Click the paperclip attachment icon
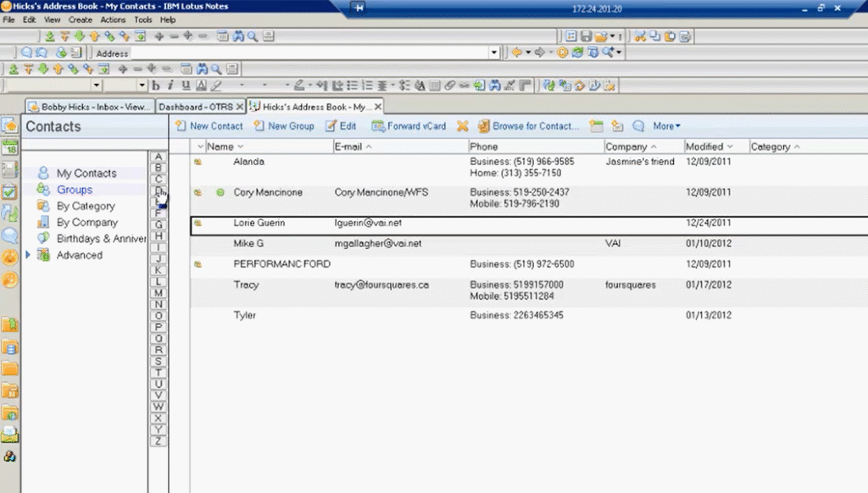The height and width of the screenshot is (493, 868). [x=449, y=86]
